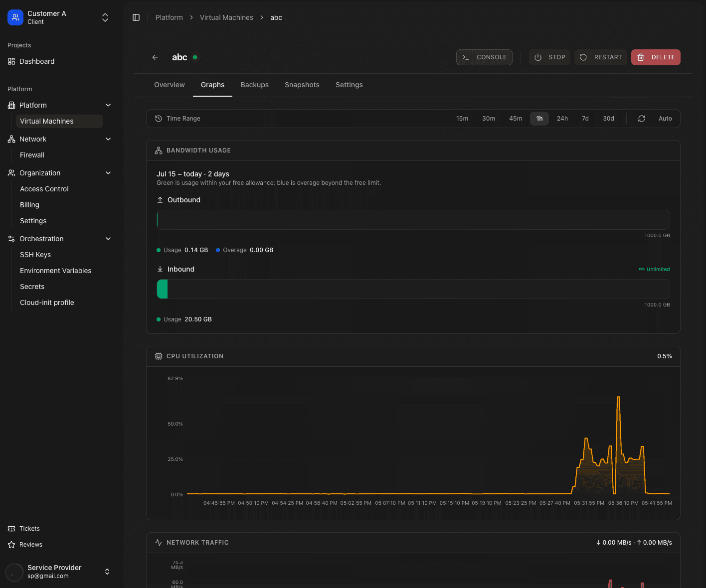706x588 pixels.
Task: Open Access Control in the sidebar
Action: (x=59, y=189)
